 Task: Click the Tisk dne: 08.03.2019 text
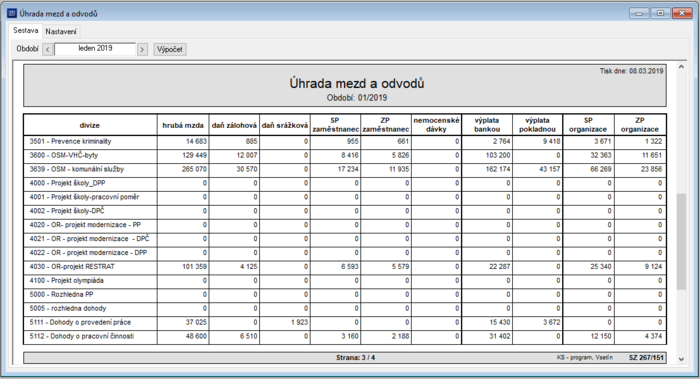coord(631,71)
